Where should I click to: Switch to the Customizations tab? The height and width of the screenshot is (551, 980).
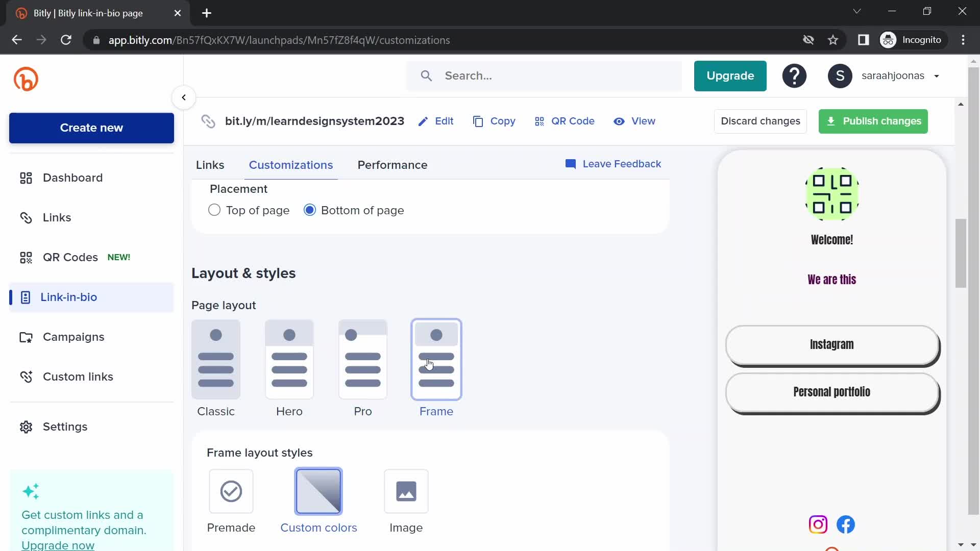click(291, 165)
